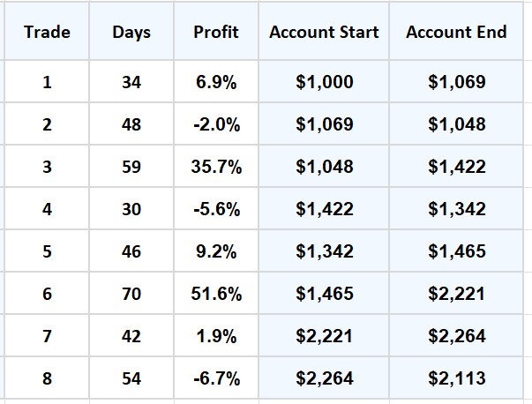Image resolution: width=532 pixels, height=404 pixels.
Task: Click the $1,000 Account Start cell
Action: (x=325, y=82)
